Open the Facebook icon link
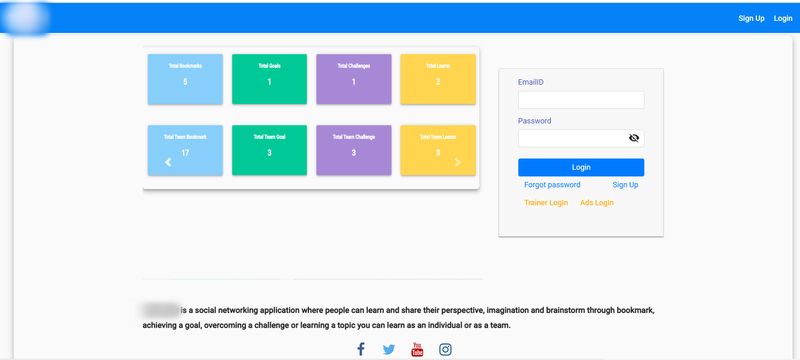800x360 pixels. (361, 349)
